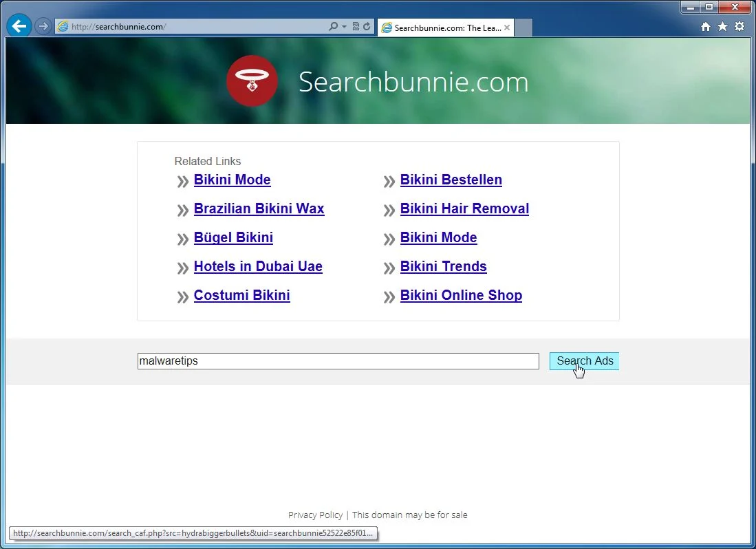Maximize the browser window
This screenshot has height=549, width=756.
pyautogui.click(x=709, y=7)
